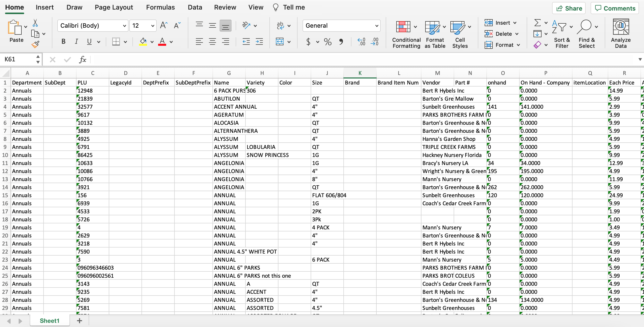Click the AutoSum sigma icon
The height and width of the screenshot is (327, 644).
538,23
